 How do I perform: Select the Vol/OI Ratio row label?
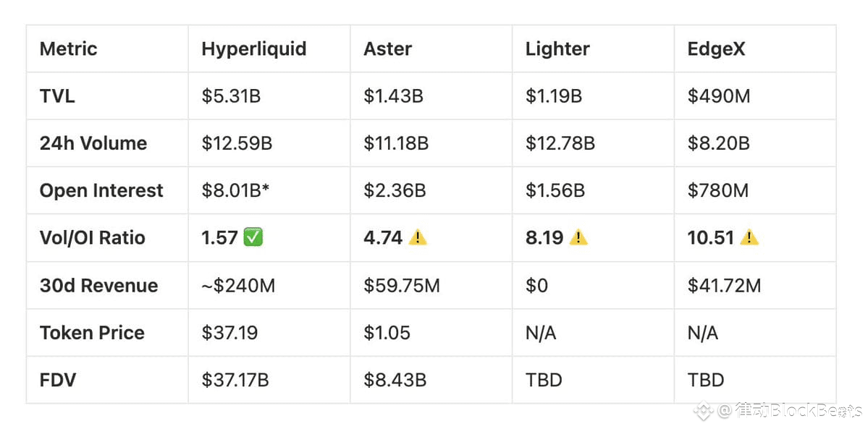pyautogui.click(x=92, y=237)
